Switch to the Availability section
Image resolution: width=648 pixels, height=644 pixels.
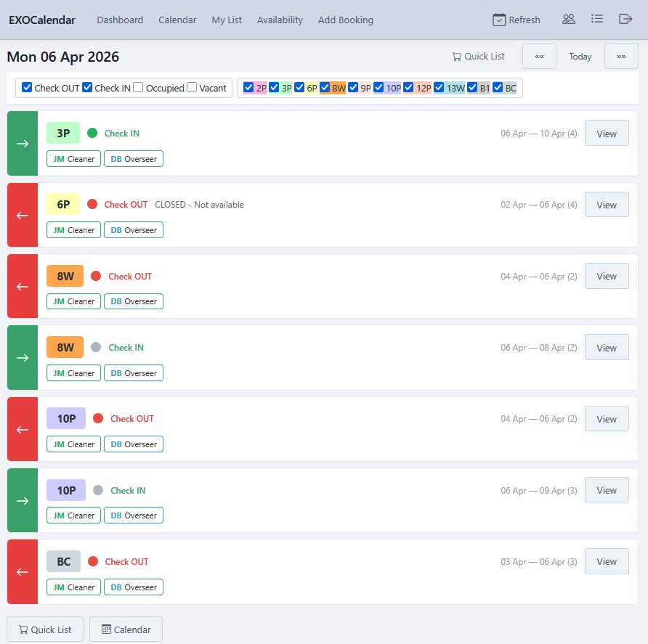[x=280, y=20]
